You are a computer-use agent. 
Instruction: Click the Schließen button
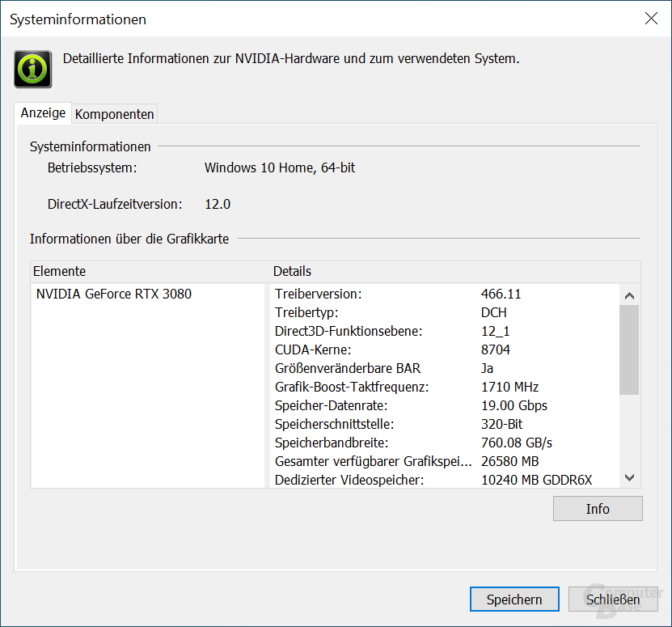tap(613, 599)
